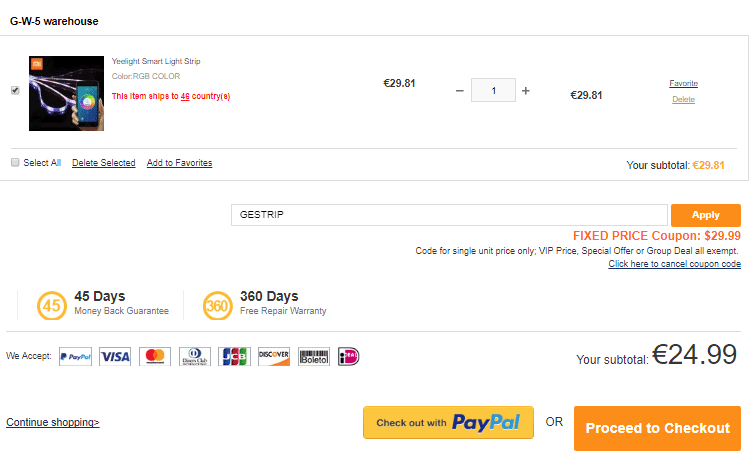Focus the coupon code field
This screenshot has width=750, height=460.
(449, 215)
